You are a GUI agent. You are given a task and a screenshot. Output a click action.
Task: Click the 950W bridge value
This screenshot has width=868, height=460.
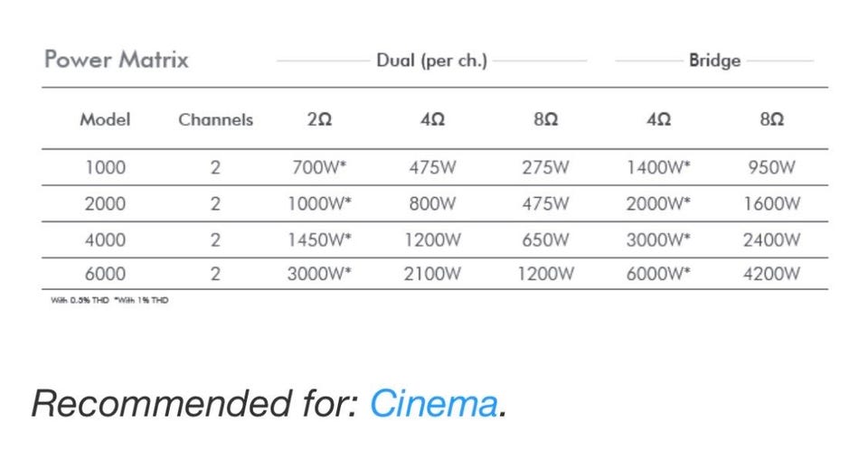click(x=771, y=168)
